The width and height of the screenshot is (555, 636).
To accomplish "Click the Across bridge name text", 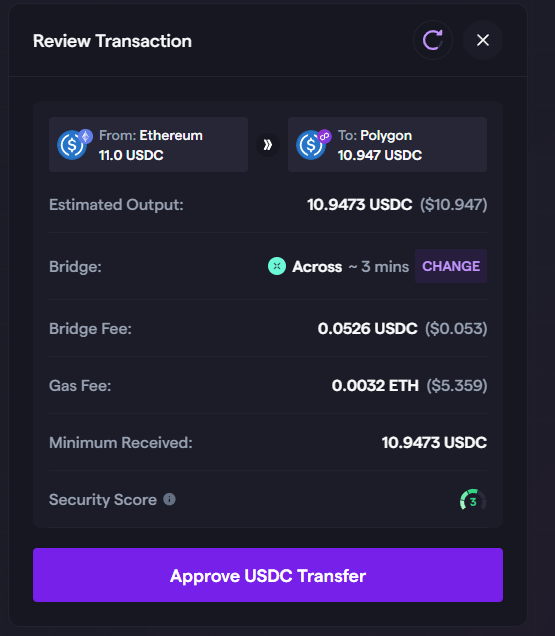I will (x=317, y=267).
